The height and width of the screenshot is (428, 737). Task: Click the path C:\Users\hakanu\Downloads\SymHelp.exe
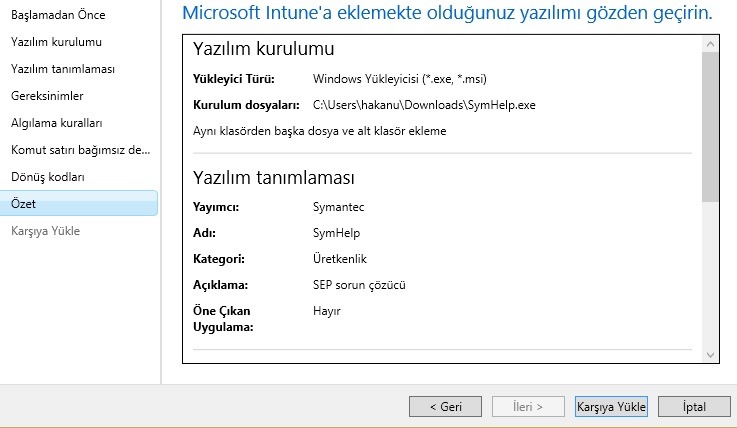pos(424,105)
